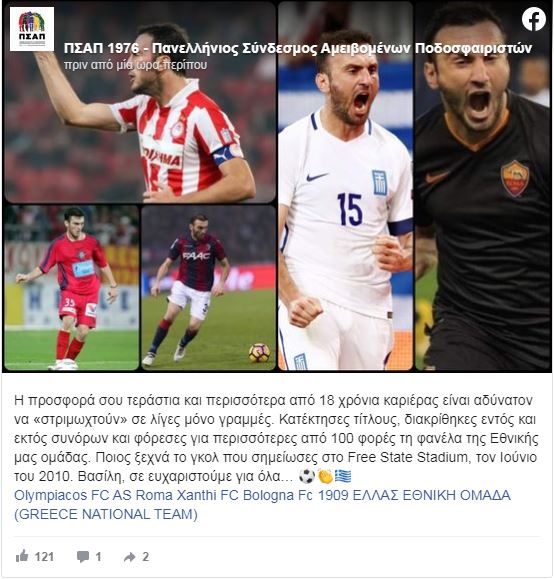The width and height of the screenshot is (554, 579).
Task: Open the ΠΣΑΠ page logo avatar
Action: (32, 29)
